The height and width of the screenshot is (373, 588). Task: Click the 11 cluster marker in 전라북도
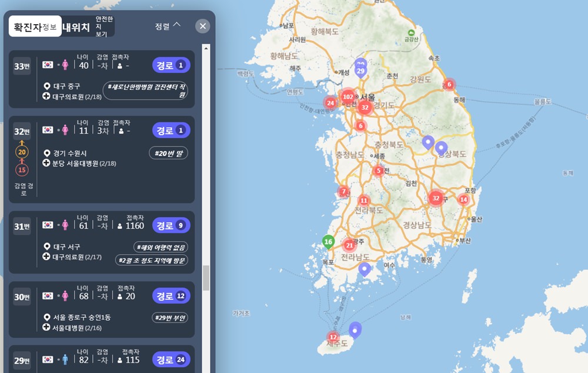(364, 201)
